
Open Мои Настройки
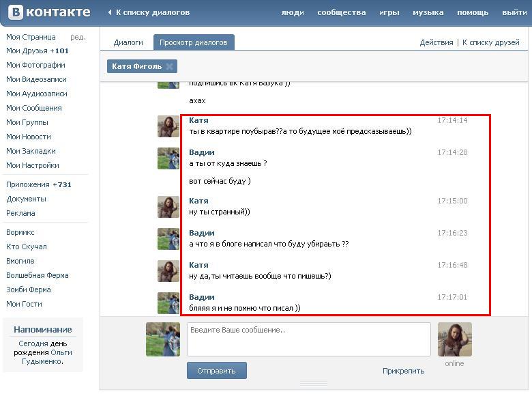[x=33, y=165]
